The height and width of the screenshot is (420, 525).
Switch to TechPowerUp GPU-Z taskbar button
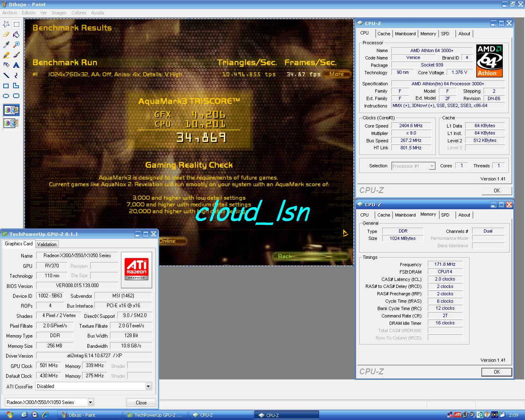tap(156, 415)
